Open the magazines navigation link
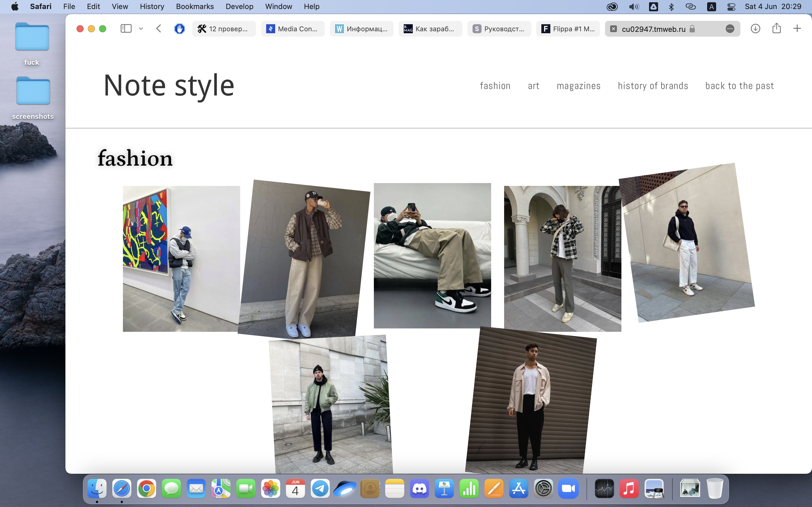 579,86
